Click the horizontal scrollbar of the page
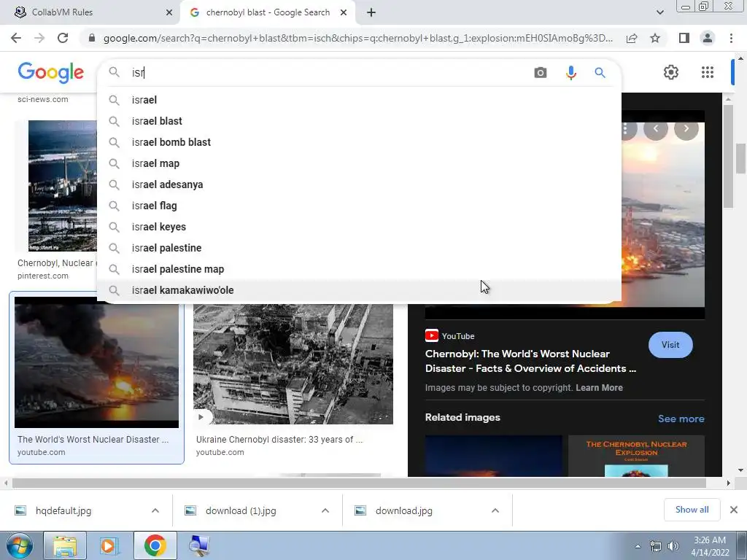 click(x=359, y=483)
